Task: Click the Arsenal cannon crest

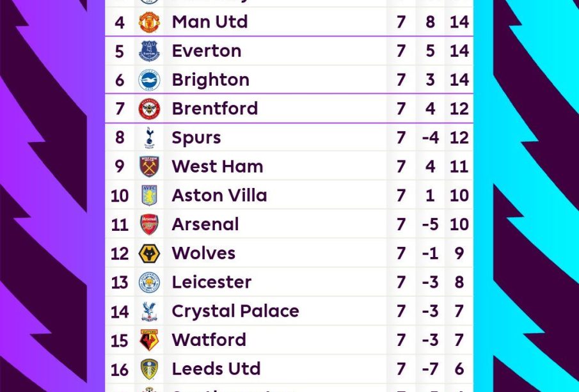Action: click(x=149, y=224)
